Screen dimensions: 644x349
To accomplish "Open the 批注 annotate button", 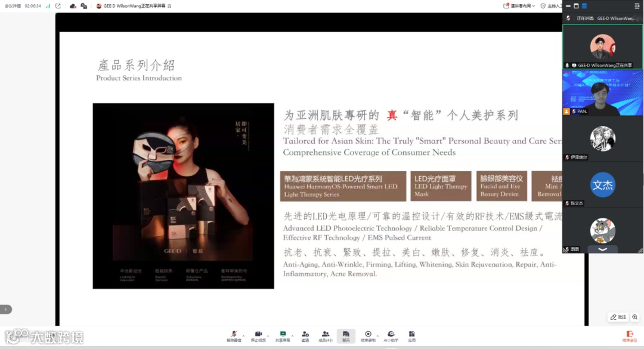I will [x=618, y=317].
